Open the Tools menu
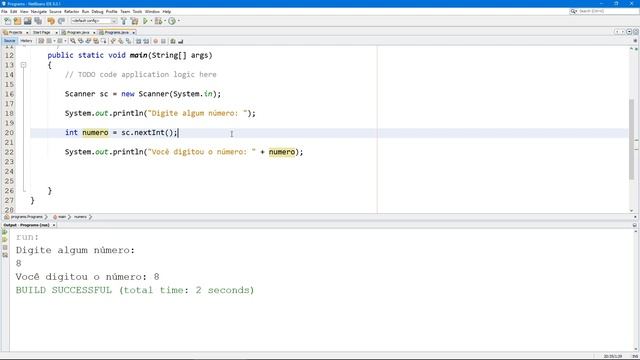 pyautogui.click(x=137, y=11)
